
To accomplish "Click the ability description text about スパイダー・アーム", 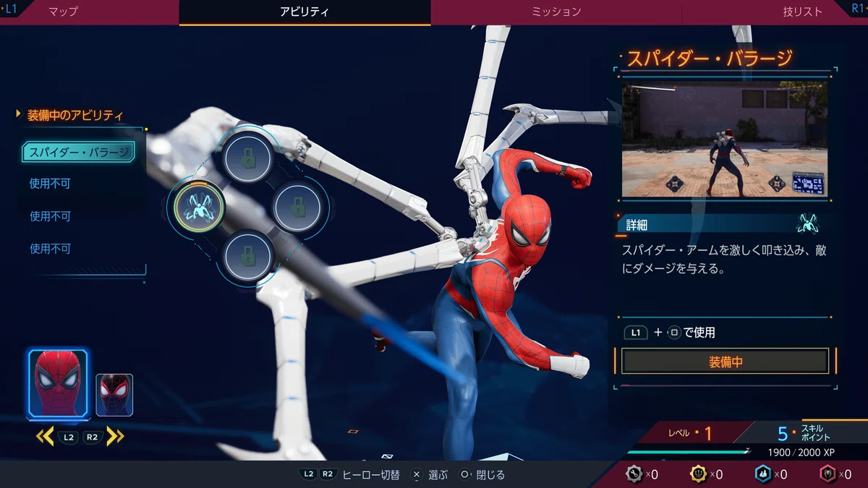I will tap(724, 259).
